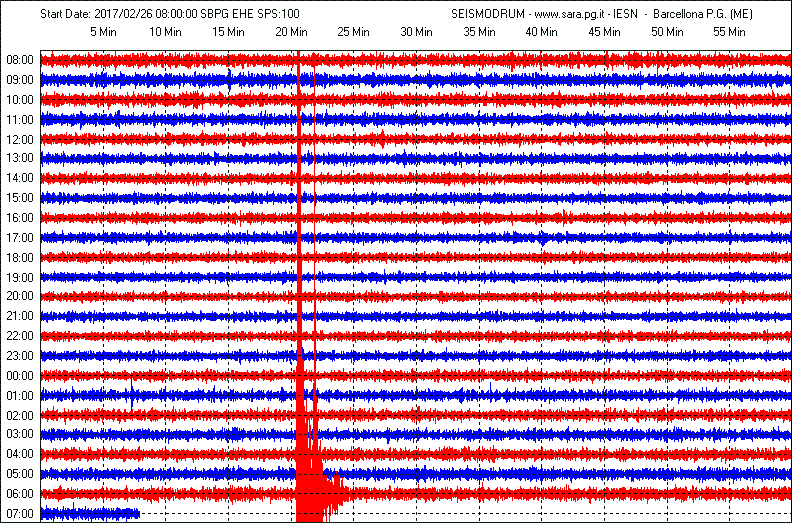
Task: Click the 21:00 hour row label
Action: [x=20, y=316]
